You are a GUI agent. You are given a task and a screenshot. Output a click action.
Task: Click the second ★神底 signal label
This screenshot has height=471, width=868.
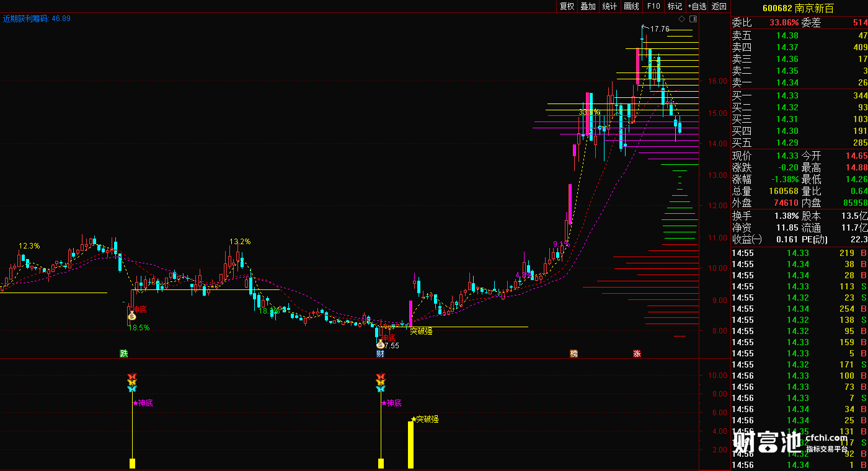click(x=392, y=403)
